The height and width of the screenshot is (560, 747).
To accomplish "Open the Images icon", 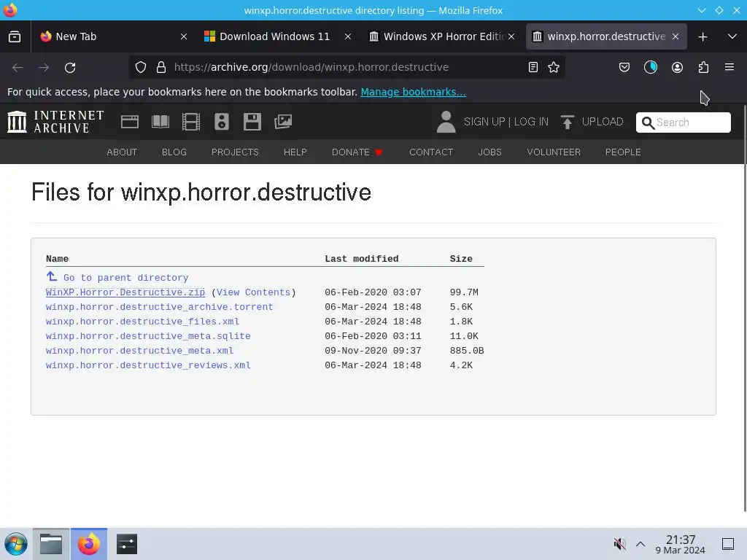I will point(283,122).
